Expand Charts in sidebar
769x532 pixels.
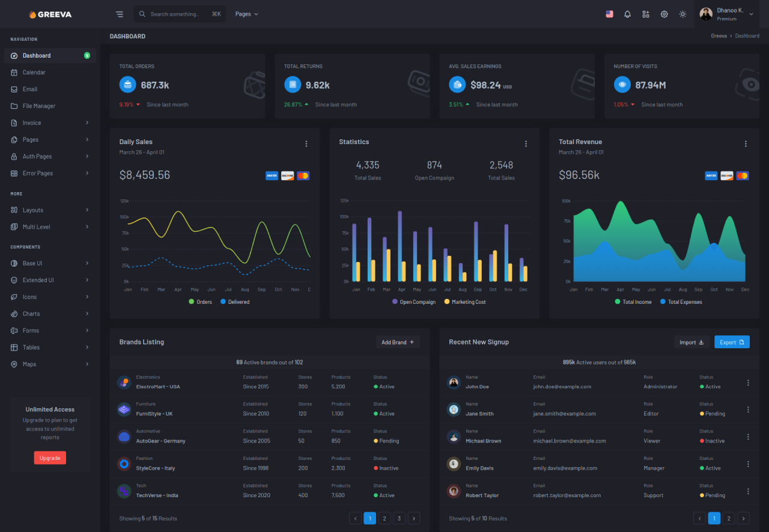(x=50, y=313)
